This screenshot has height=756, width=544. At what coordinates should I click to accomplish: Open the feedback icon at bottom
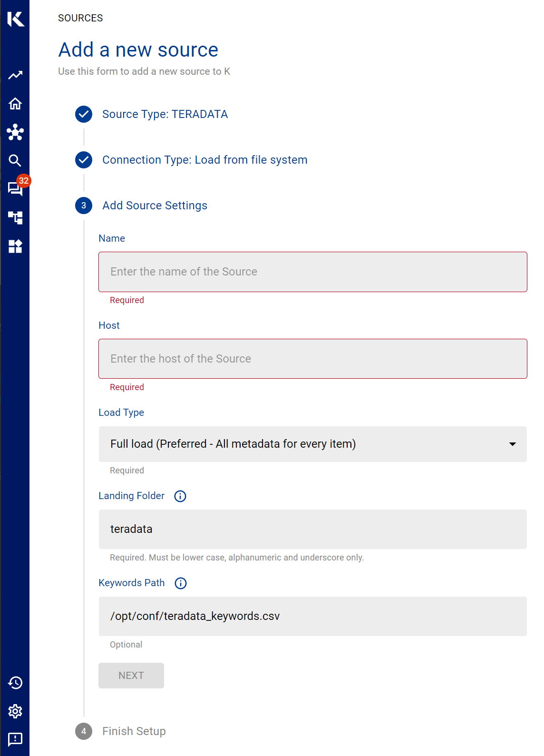click(x=15, y=739)
